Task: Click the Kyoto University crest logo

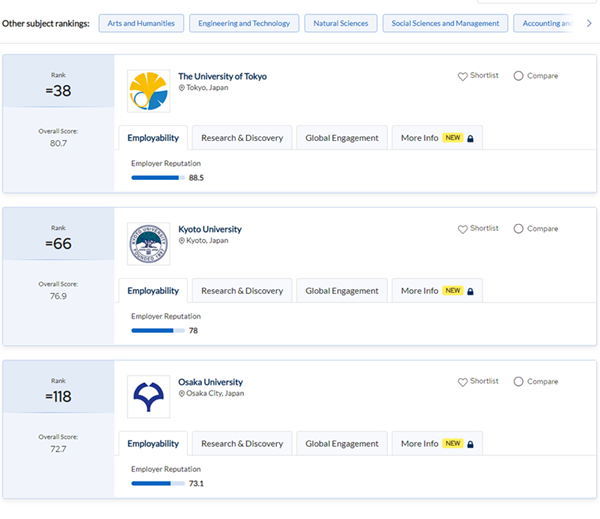Action: (148, 244)
